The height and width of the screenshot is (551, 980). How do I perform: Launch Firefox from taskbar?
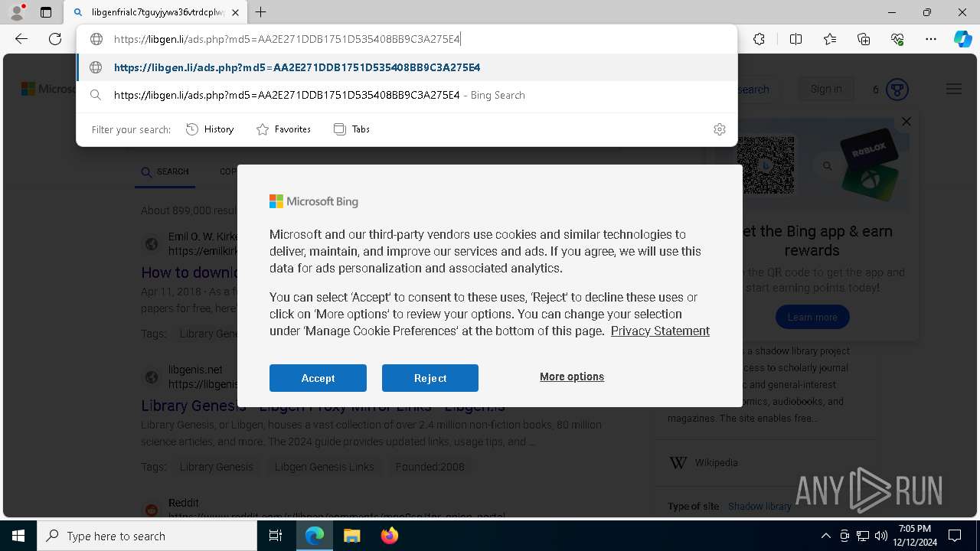tap(389, 536)
